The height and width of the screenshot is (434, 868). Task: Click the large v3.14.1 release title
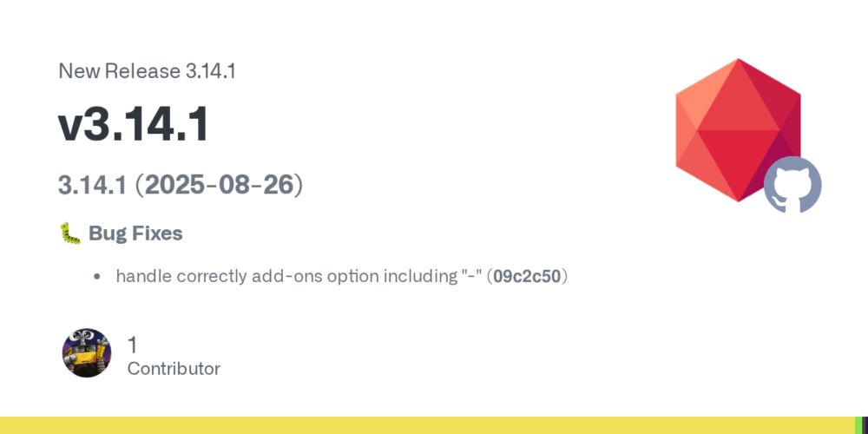[x=134, y=124]
